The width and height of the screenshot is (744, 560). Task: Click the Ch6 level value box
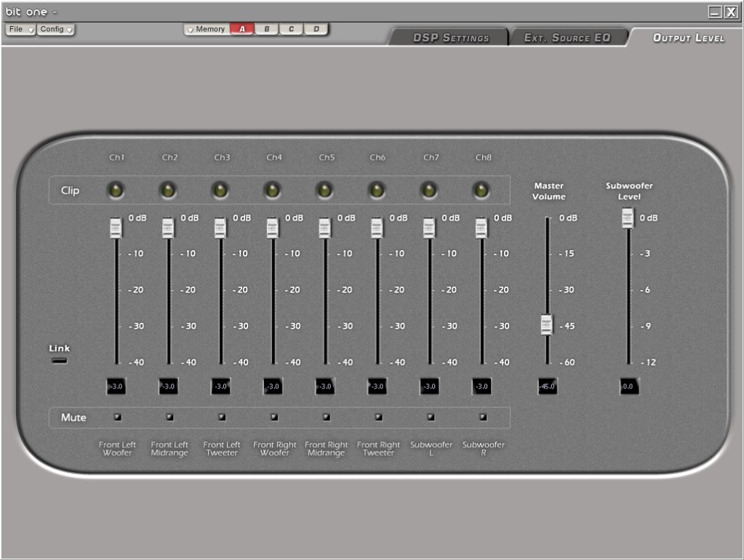[377, 386]
